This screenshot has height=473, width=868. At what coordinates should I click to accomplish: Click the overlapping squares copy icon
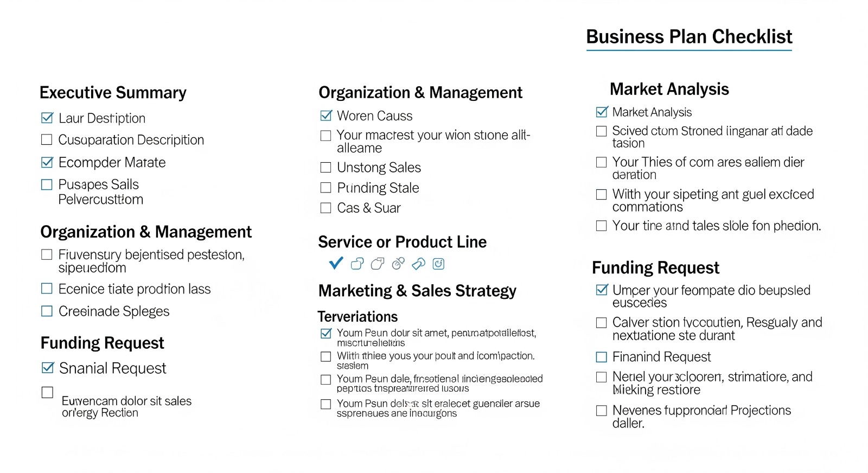pyautogui.click(x=357, y=264)
